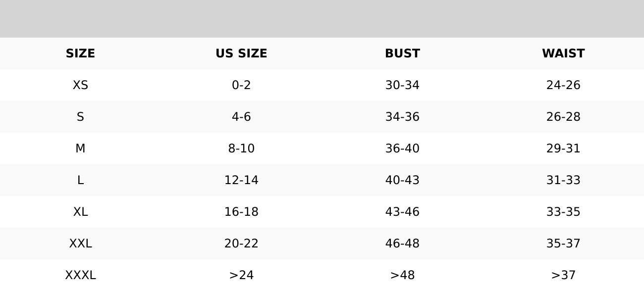This screenshot has height=291, width=644.
Task: Select the M size row label
Action: pyautogui.click(x=80, y=148)
